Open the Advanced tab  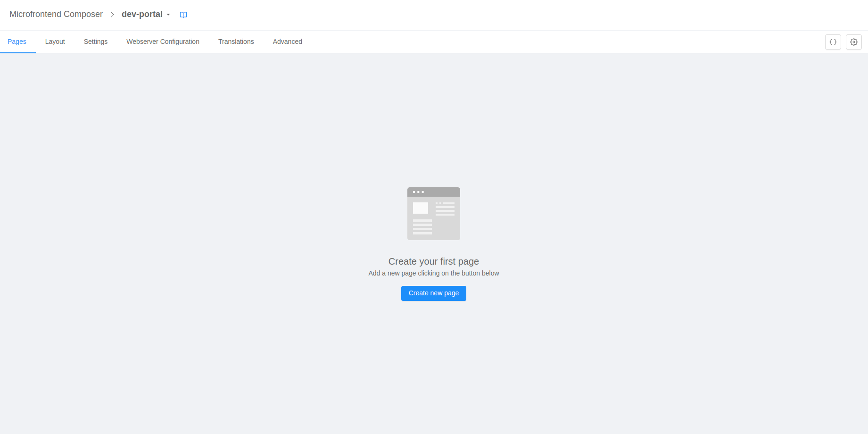pyautogui.click(x=287, y=42)
